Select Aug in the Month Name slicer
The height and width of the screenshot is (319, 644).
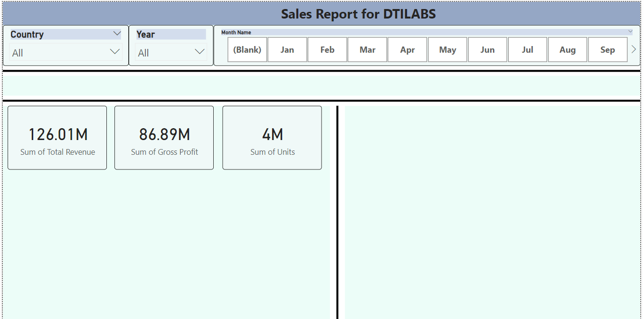pyautogui.click(x=567, y=49)
